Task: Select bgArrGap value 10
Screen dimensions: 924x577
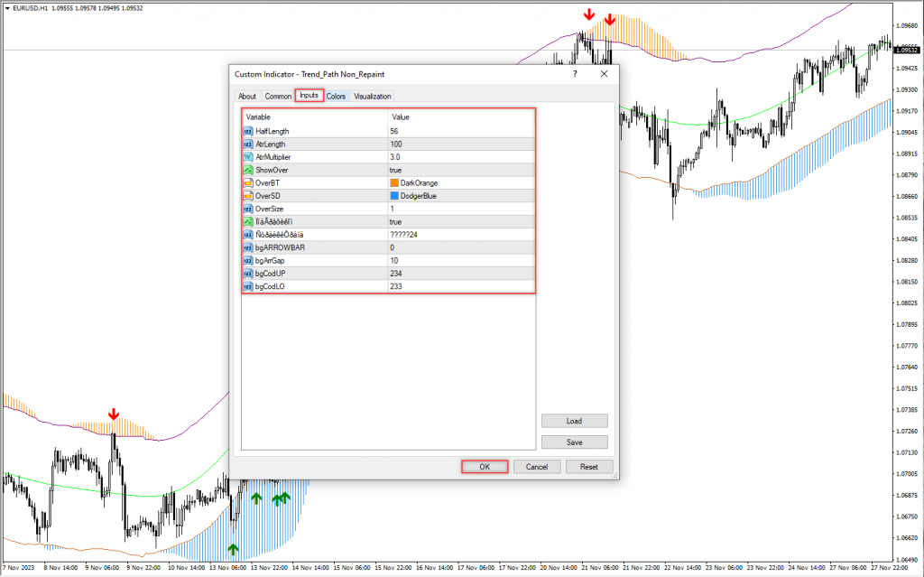Action: tap(461, 260)
